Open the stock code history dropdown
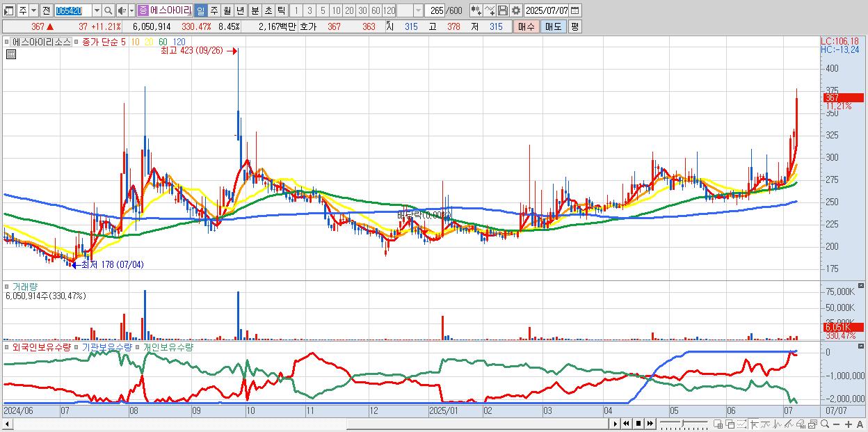This screenshot has height=432, width=868. pos(97,10)
